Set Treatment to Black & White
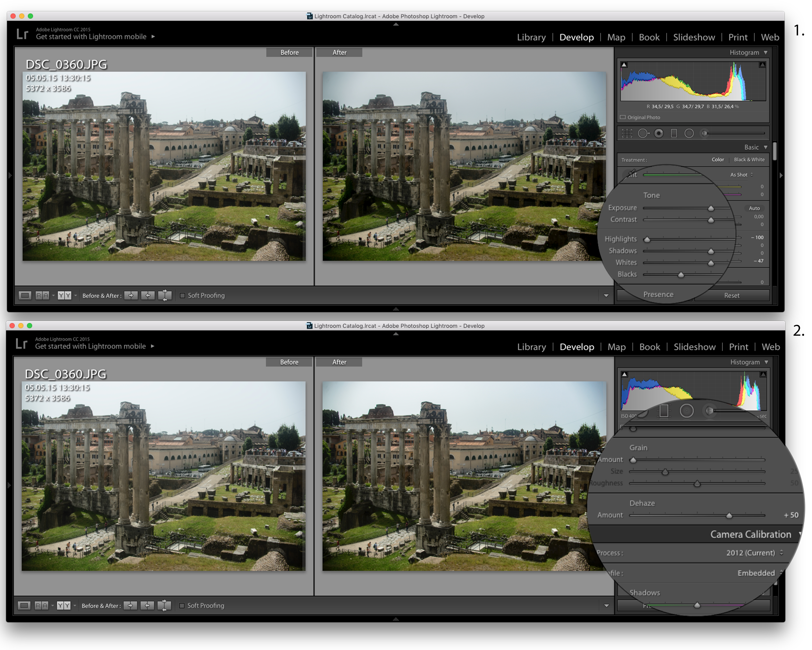The image size is (812, 650). 749,160
